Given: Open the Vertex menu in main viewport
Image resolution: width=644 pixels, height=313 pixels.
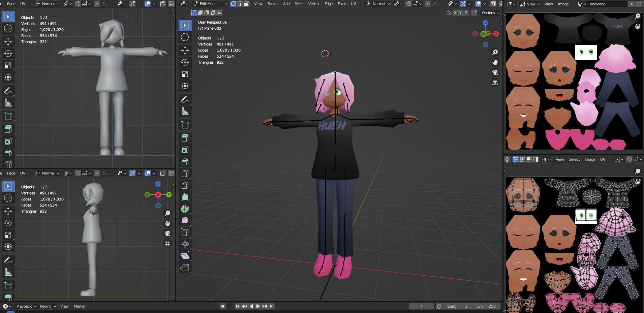Looking at the screenshot, I should 314,4.
